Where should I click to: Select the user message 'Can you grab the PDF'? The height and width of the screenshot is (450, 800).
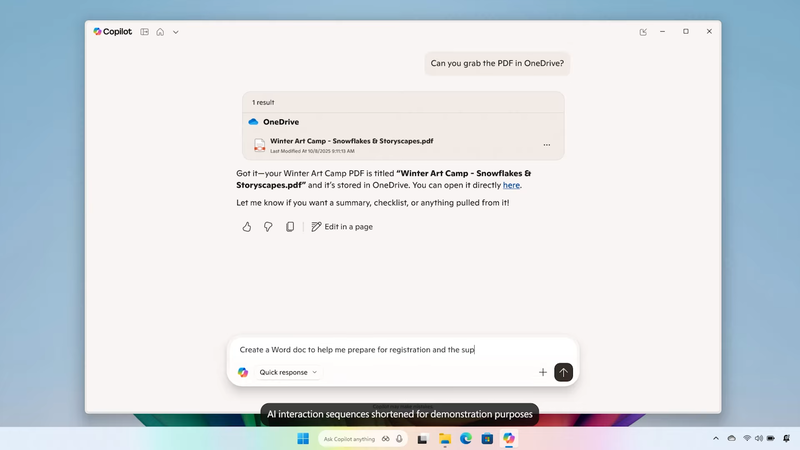click(x=497, y=63)
